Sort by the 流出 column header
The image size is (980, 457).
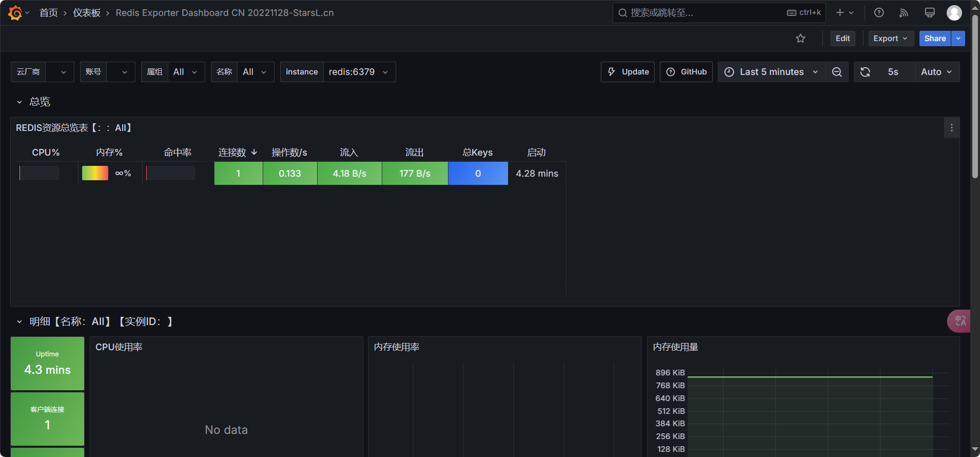click(415, 153)
